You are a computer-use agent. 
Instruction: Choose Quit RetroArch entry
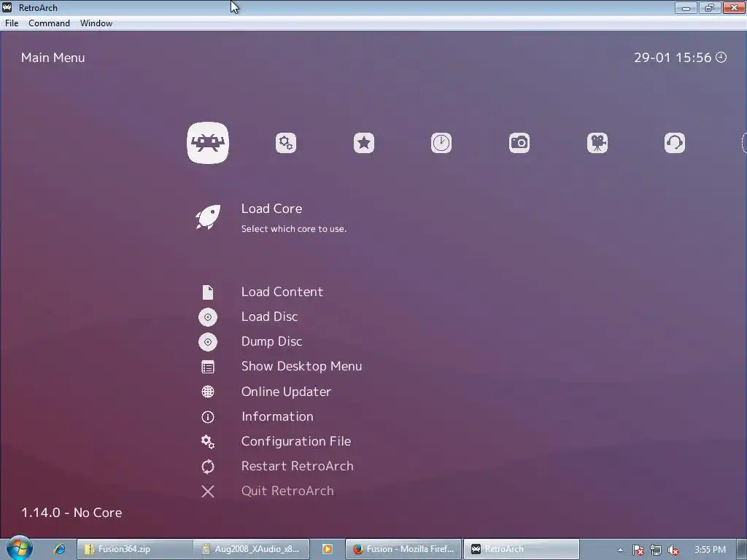point(287,491)
